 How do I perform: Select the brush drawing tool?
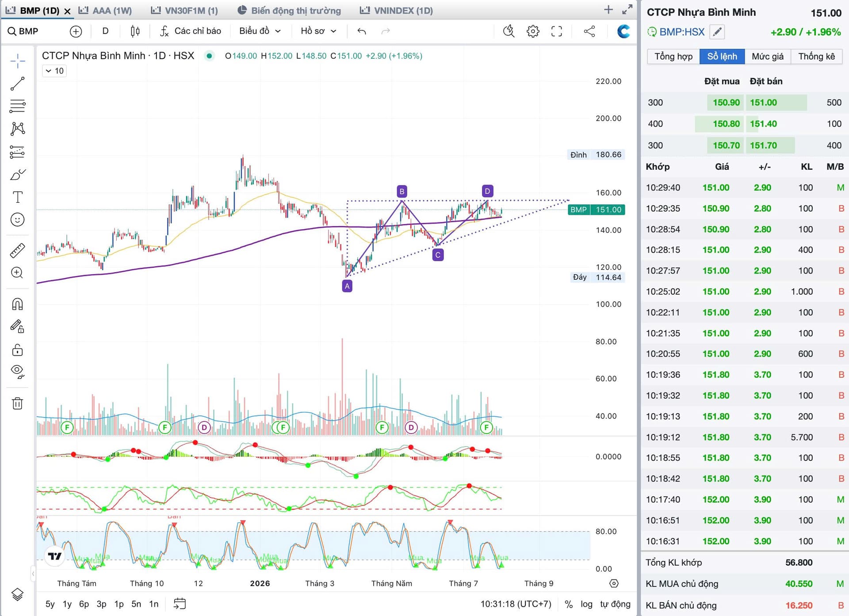coord(17,175)
